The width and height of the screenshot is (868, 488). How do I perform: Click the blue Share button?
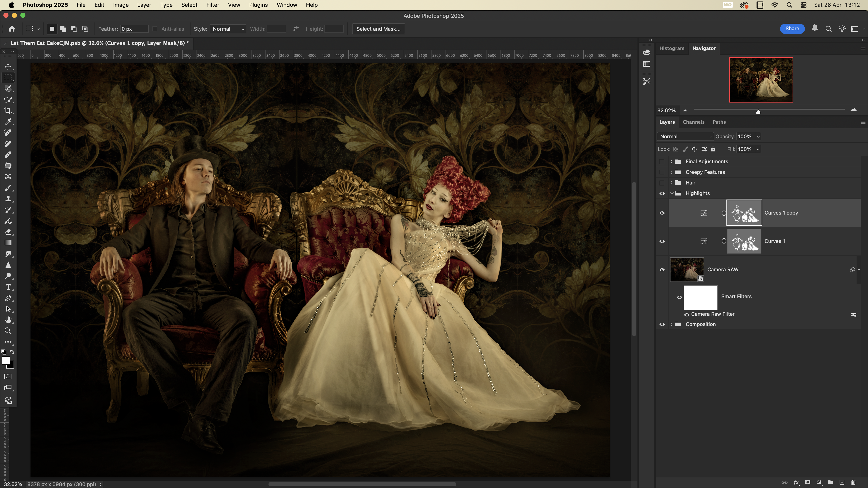tap(792, 29)
